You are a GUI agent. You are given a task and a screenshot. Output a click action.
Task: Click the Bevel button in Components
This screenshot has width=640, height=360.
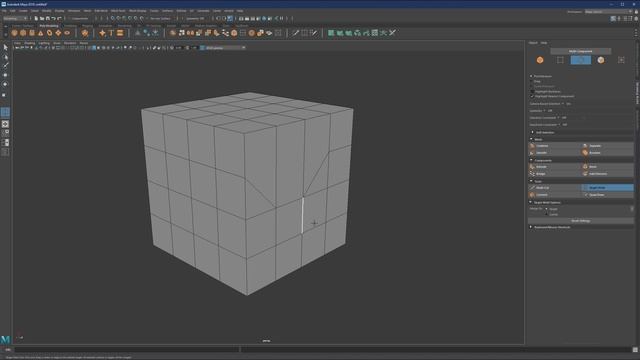tap(607, 167)
